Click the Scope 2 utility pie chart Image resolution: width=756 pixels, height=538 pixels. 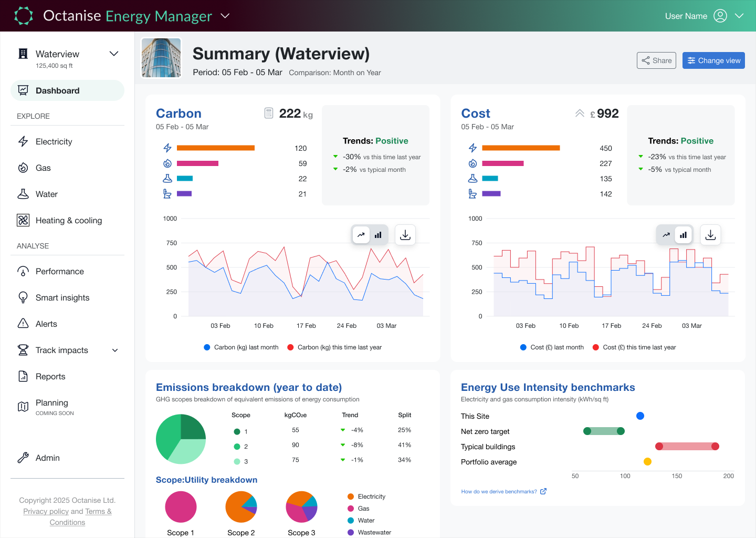coord(241,507)
